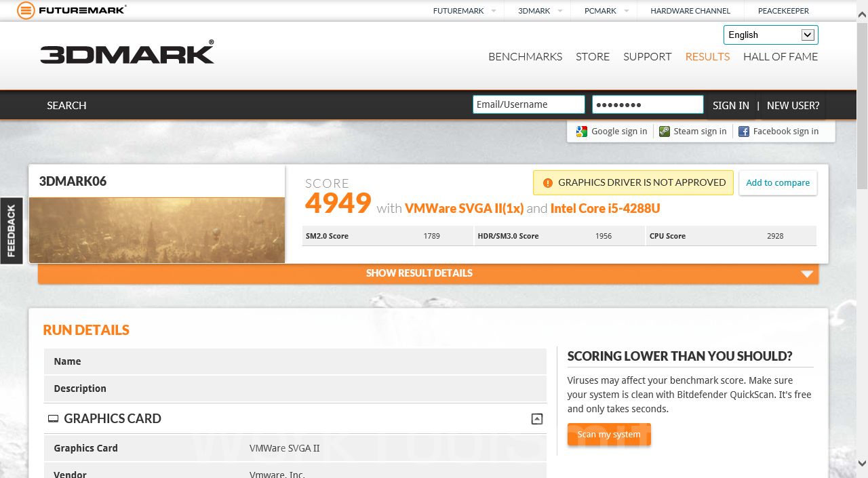
Task: Click the Intel Core i5-4288U link
Action: click(605, 209)
